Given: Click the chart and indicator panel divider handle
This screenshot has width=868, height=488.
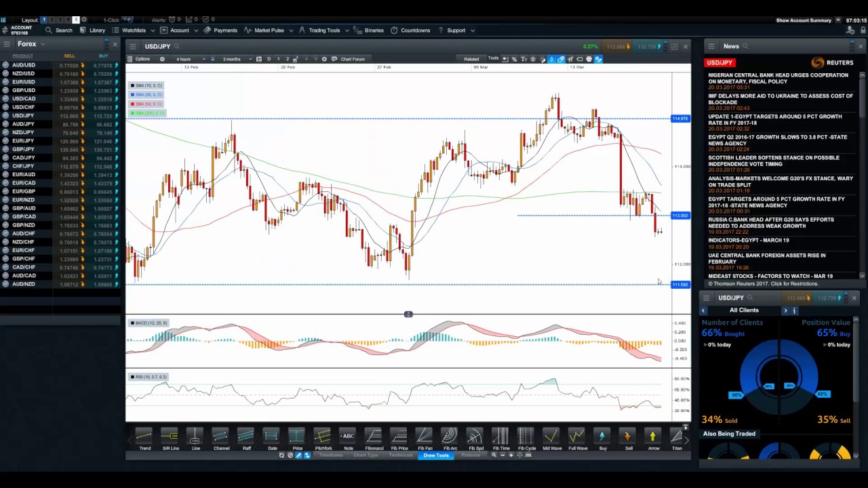Looking at the screenshot, I should click(408, 314).
